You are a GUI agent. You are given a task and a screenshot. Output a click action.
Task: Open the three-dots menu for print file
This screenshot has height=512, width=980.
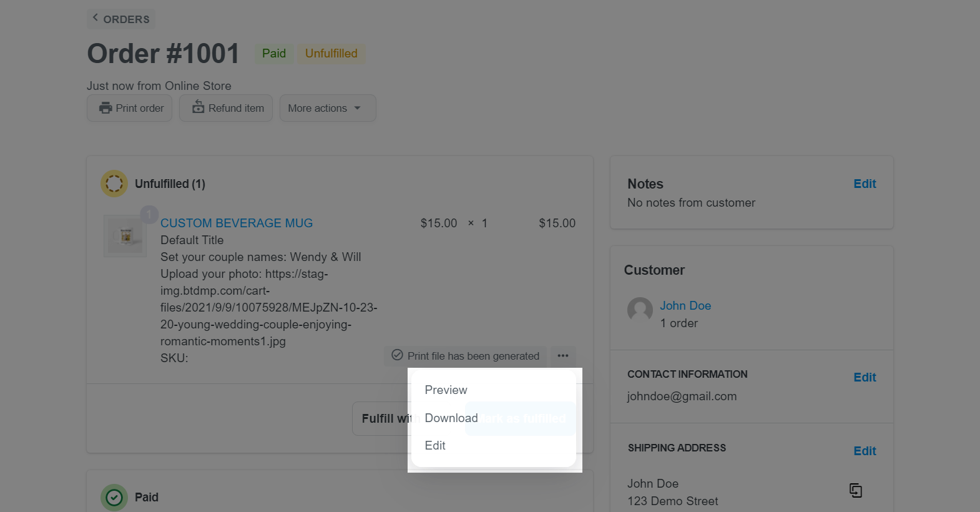pos(563,356)
